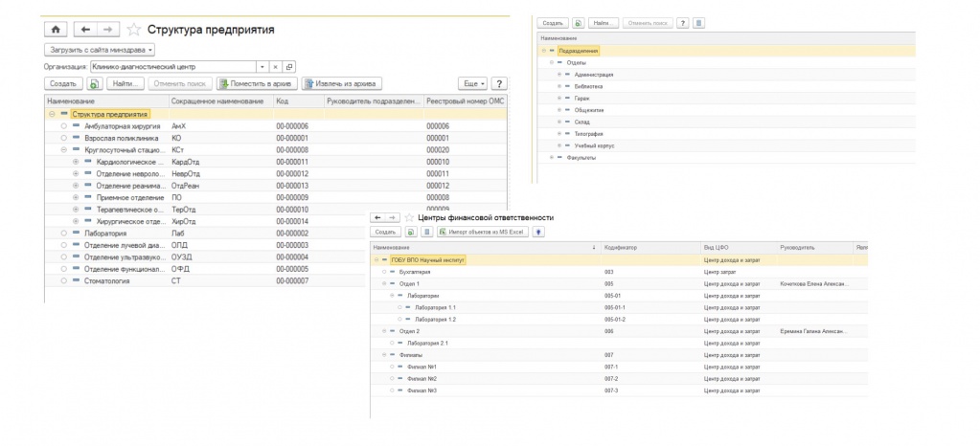
Task: Sort by Код column header
Action: coord(298,101)
